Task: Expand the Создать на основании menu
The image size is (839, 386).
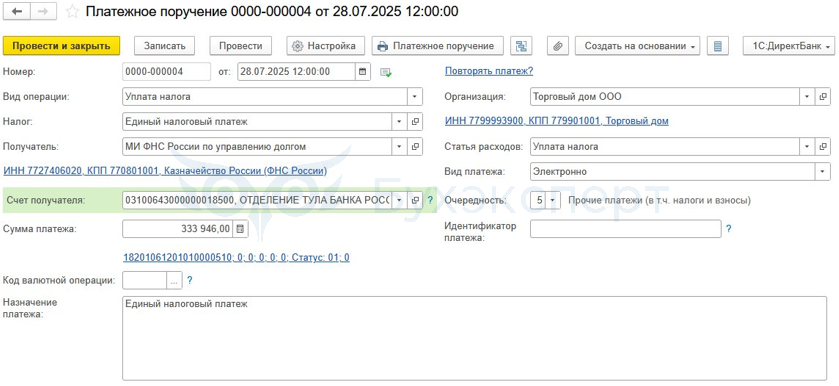Action: click(638, 46)
